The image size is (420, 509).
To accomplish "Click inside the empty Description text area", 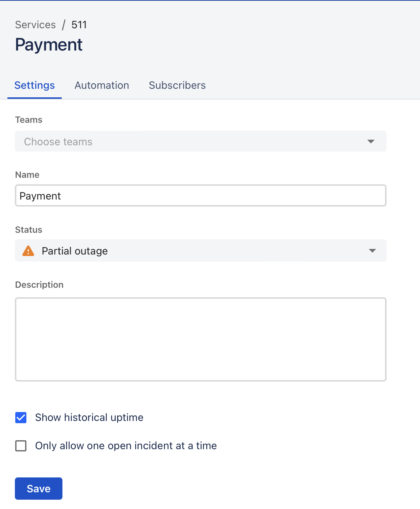I will pyautogui.click(x=201, y=339).
